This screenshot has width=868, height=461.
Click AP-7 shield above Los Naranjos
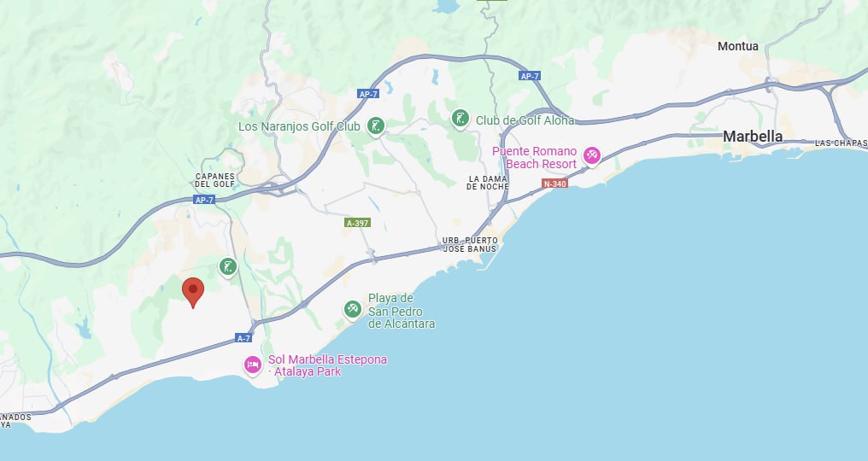pyautogui.click(x=368, y=94)
